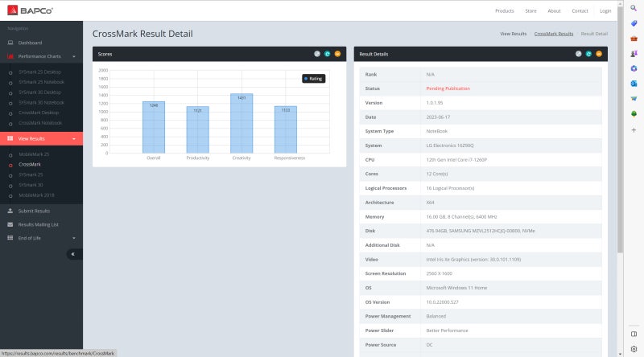This screenshot has width=644, height=357.
Task: Expand the Performance Charts menu arrow
Action: pos(74,56)
